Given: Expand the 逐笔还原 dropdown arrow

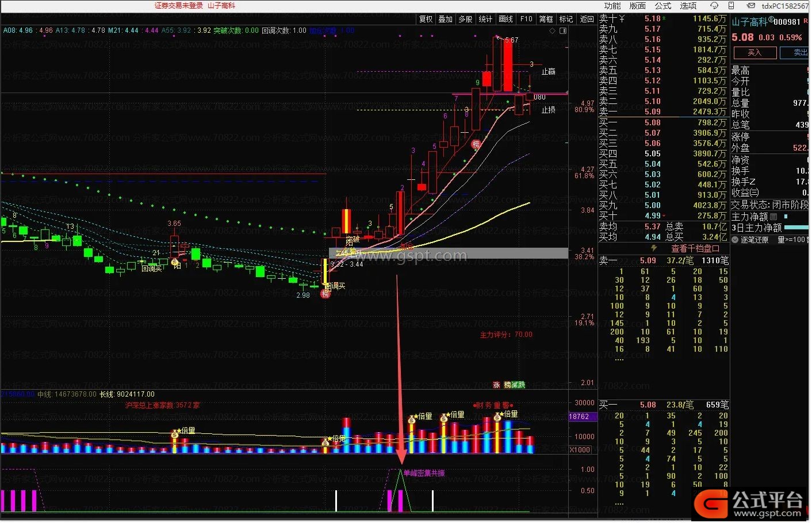Looking at the screenshot, I should [x=736, y=240].
